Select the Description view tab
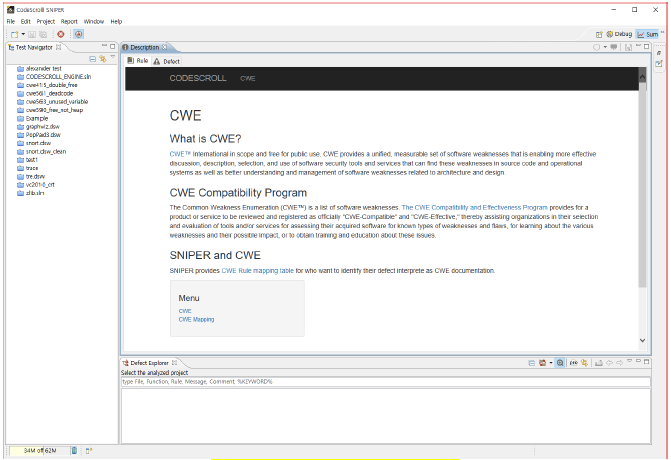This screenshot has width=671, height=460. click(145, 47)
